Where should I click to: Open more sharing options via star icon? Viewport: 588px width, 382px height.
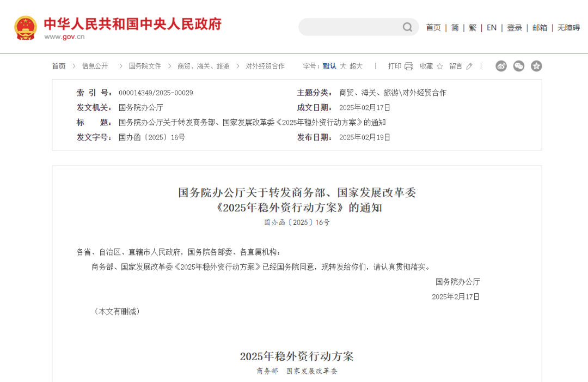pyautogui.click(x=536, y=66)
